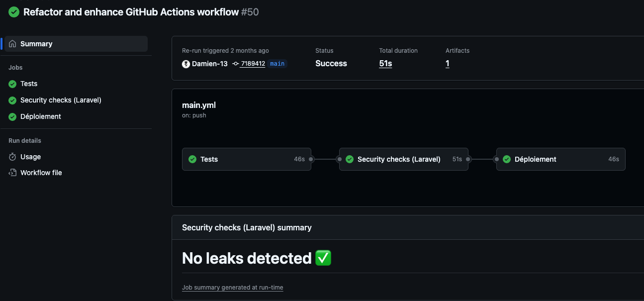Open the 51s total duration link

tap(385, 64)
